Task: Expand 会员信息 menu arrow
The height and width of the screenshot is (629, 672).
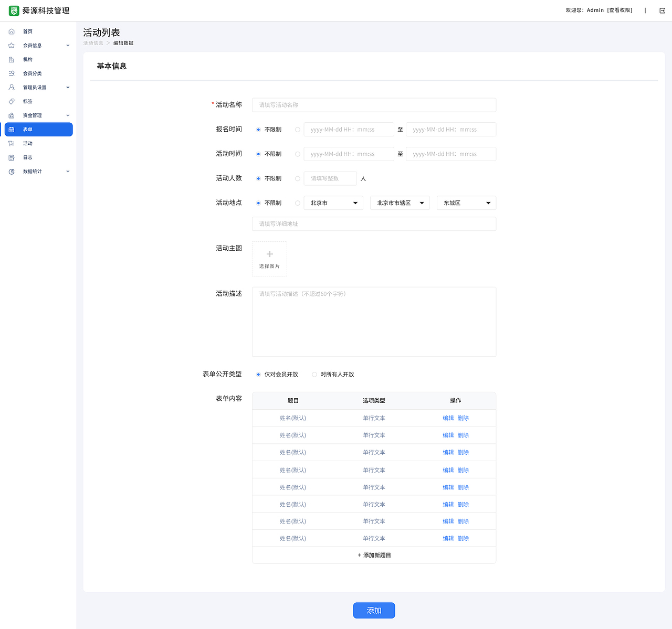Action: coord(68,46)
